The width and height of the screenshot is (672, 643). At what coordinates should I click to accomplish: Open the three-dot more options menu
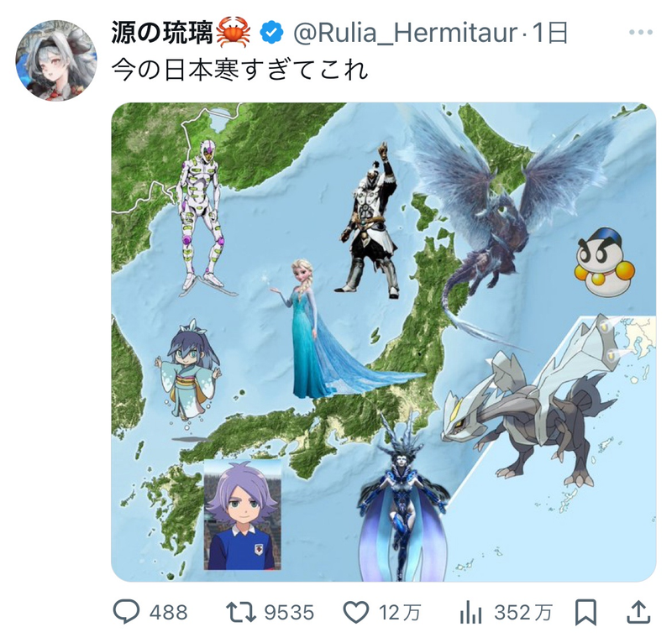[x=640, y=32]
